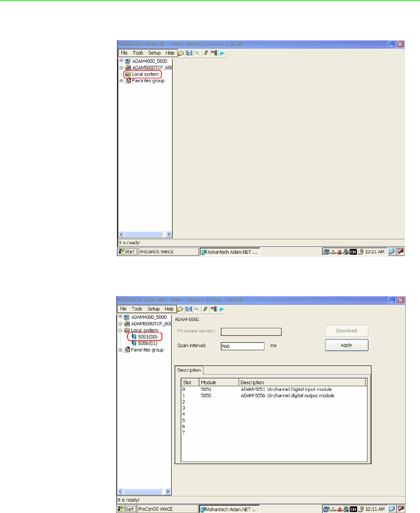Click ProConOS WinCE button on 12:21 AM taskbar

click(168, 252)
